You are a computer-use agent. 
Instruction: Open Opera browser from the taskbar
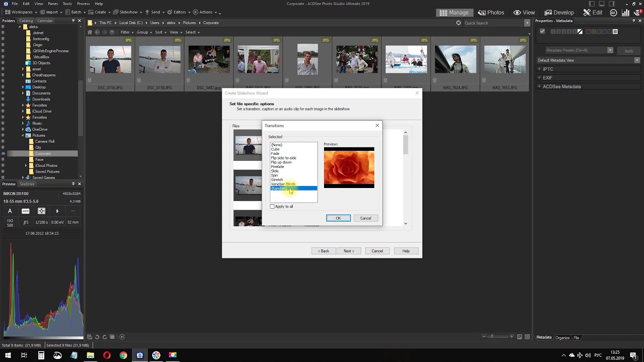(107, 355)
